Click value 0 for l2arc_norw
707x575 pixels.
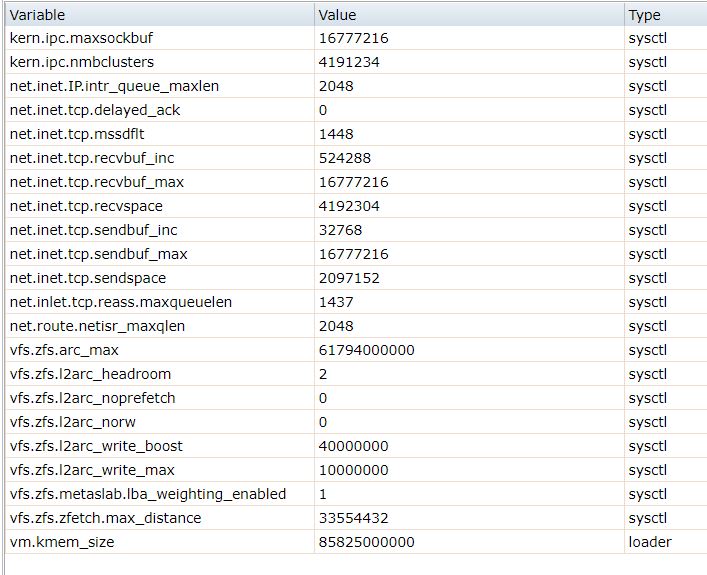[x=323, y=422]
